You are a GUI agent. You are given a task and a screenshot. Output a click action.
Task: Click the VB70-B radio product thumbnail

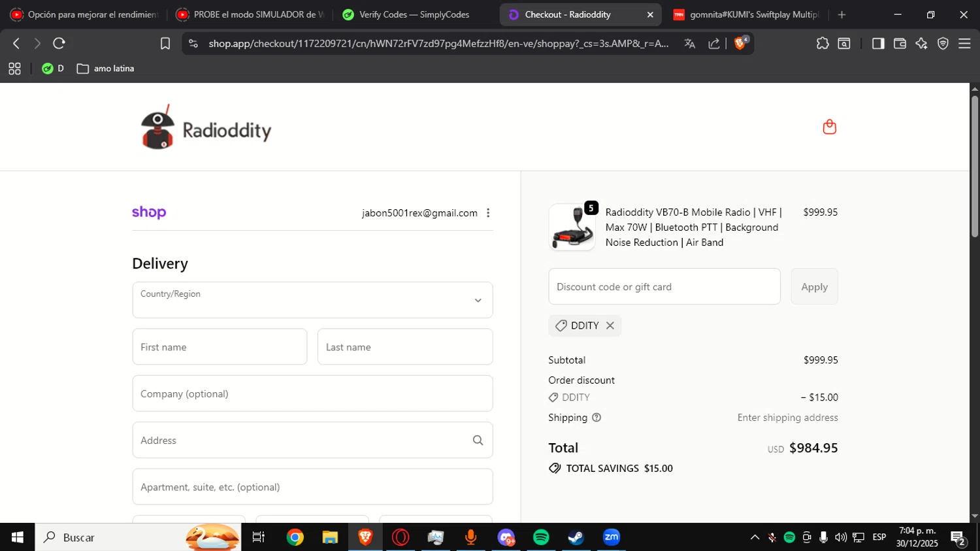tap(572, 227)
